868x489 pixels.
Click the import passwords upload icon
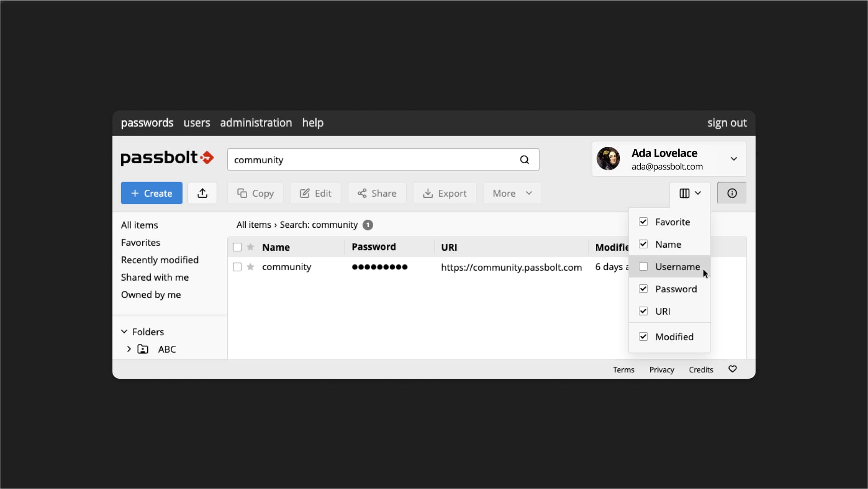point(202,193)
